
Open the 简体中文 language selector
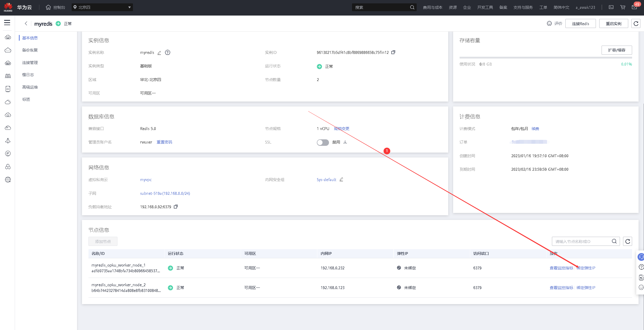tap(561, 7)
